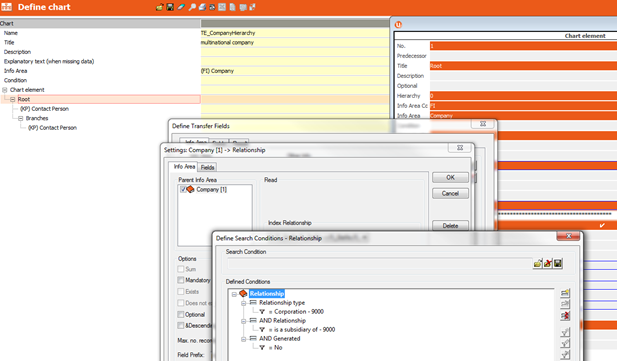
Task: Select the Relationship type condition row
Action: tap(282, 303)
